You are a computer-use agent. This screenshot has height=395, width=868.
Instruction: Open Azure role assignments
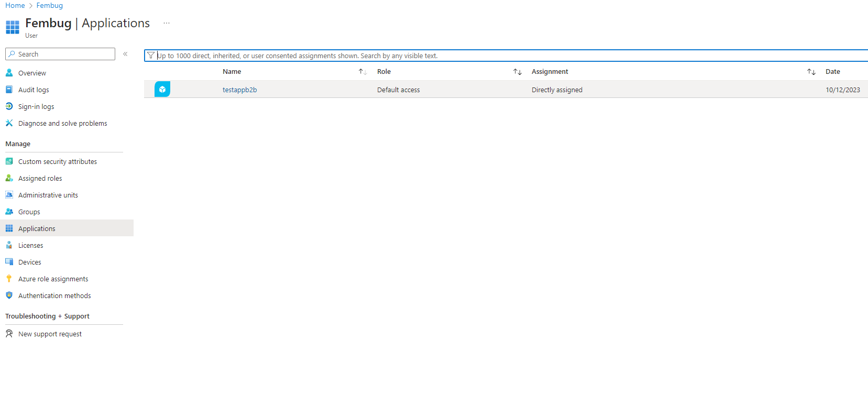tap(53, 279)
